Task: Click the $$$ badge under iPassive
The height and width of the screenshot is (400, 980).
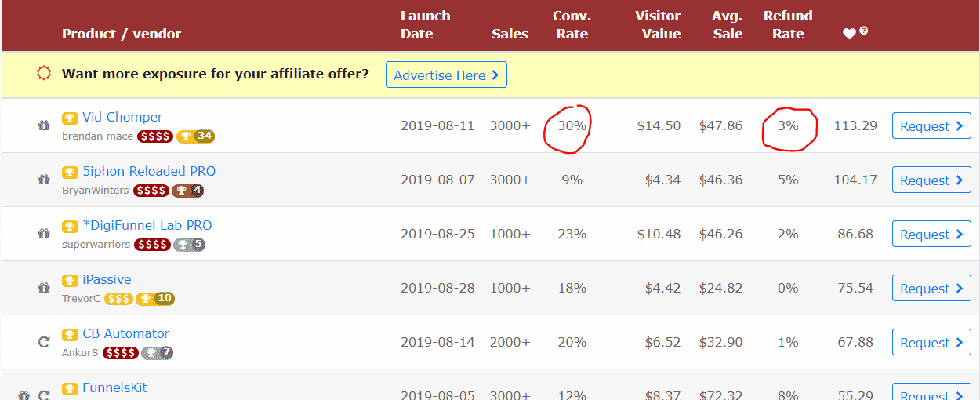Action: click(118, 299)
